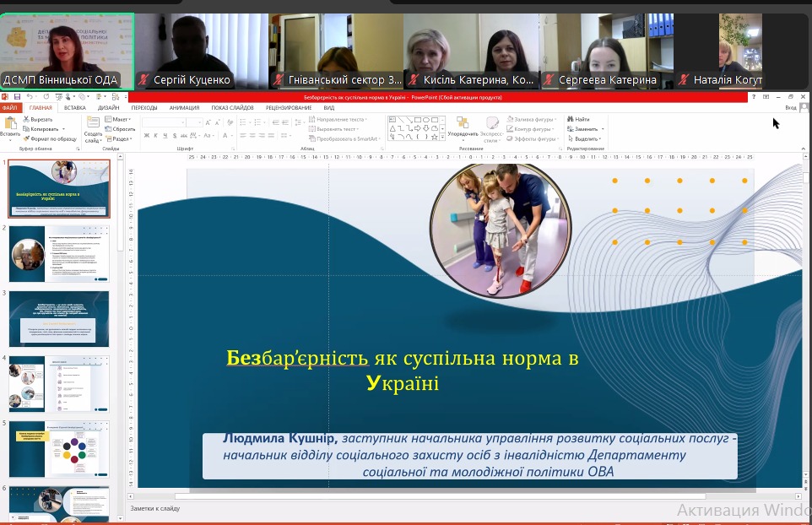Click the notes field 'Заметки к слайду'

point(155,509)
